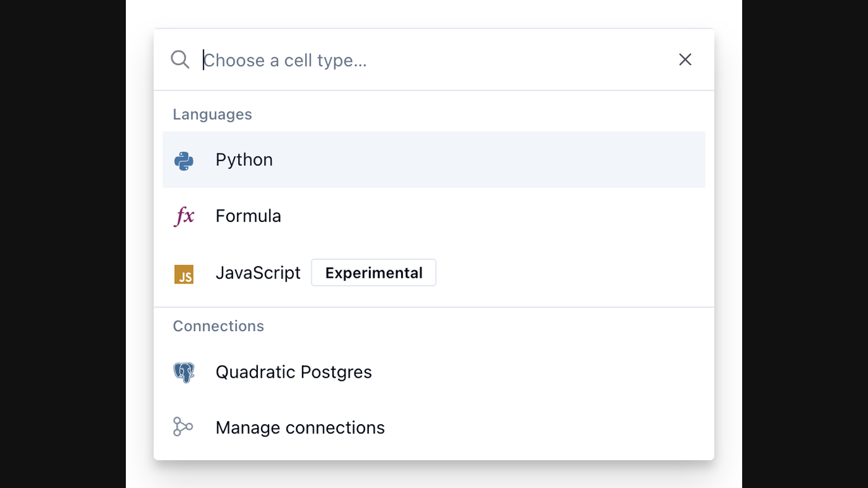Click the magnifying glass search icon

[180, 60]
